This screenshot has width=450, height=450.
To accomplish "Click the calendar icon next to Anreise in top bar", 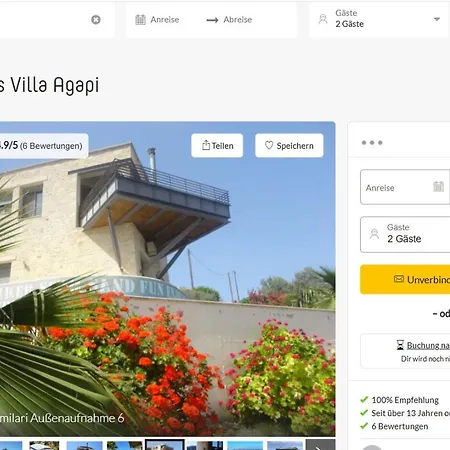I will pos(140,20).
